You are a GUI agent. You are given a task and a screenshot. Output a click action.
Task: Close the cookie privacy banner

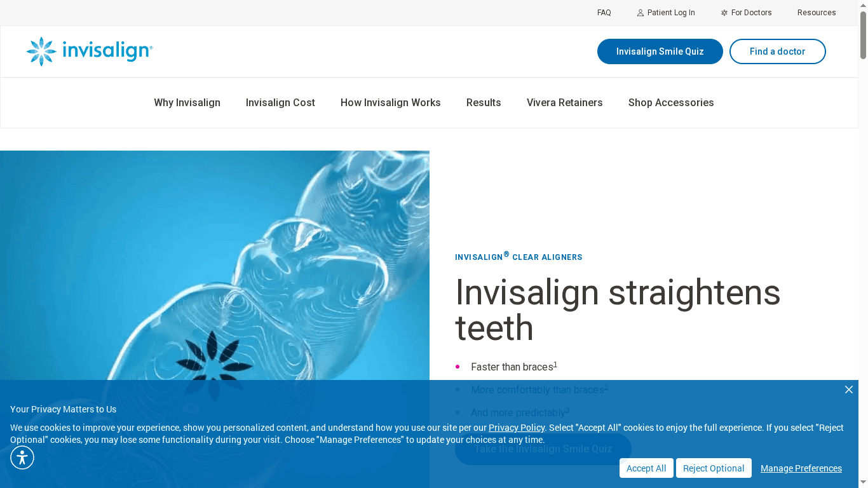pos(849,390)
